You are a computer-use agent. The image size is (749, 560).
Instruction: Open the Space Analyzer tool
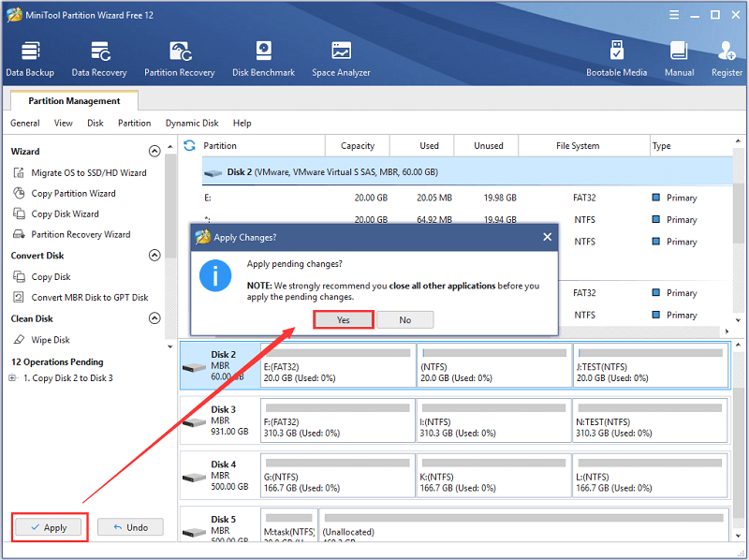pos(341,59)
